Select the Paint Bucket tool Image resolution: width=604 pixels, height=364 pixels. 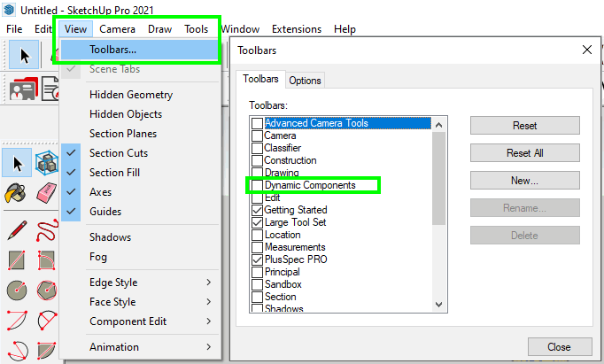tap(15, 192)
